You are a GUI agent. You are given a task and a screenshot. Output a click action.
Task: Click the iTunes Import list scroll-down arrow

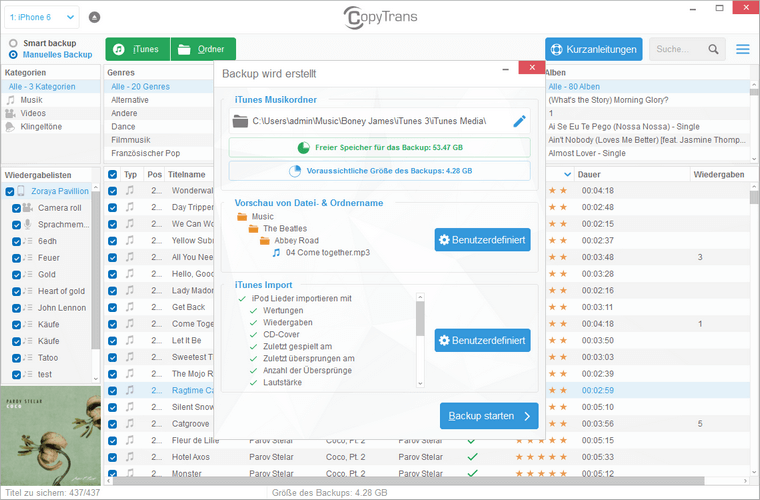[x=420, y=383]
